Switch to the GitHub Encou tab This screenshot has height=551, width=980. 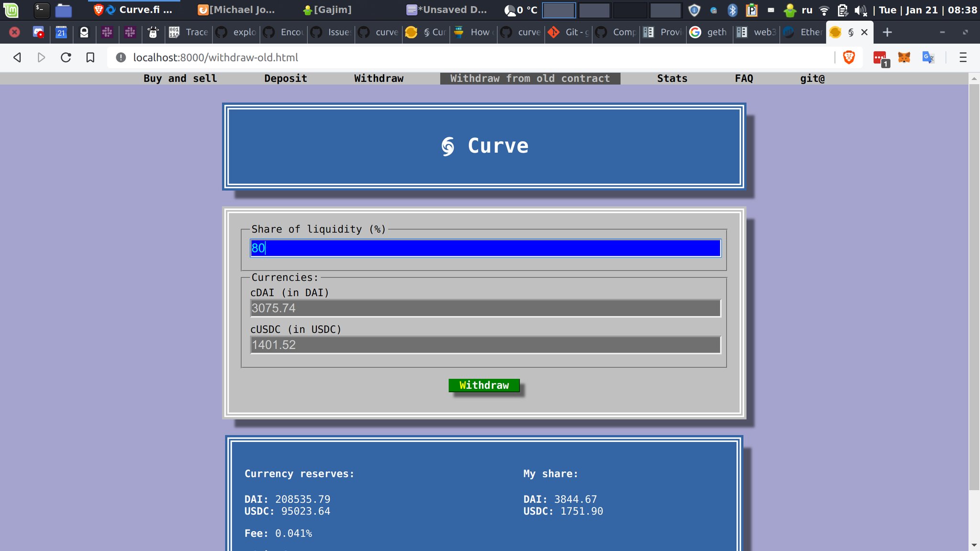point(284,32)
